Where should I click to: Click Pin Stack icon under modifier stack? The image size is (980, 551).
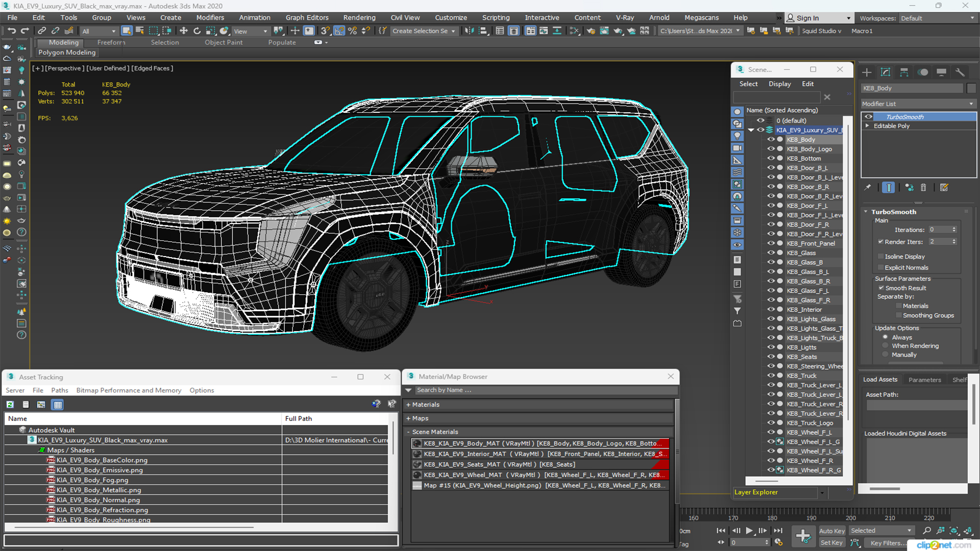(868, 188)
